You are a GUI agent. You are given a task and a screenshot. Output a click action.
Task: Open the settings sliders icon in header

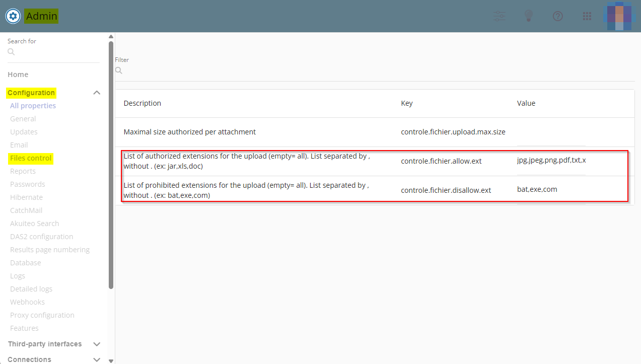(500, 16)
